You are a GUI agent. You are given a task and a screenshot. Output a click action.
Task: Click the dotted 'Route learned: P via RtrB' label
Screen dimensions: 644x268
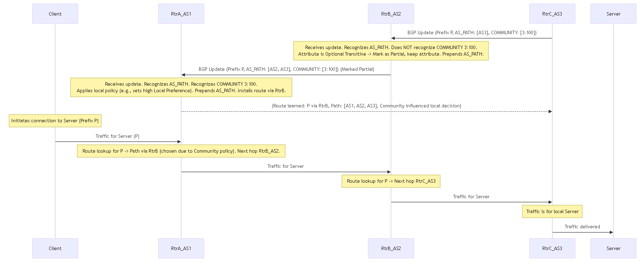click(x=366, y=106)
